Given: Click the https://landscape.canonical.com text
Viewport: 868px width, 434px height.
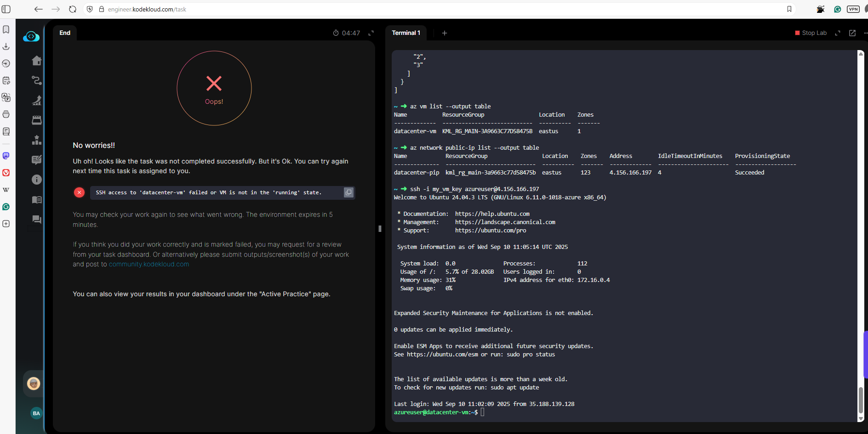Looking at the screenshot, I should 505,222.
